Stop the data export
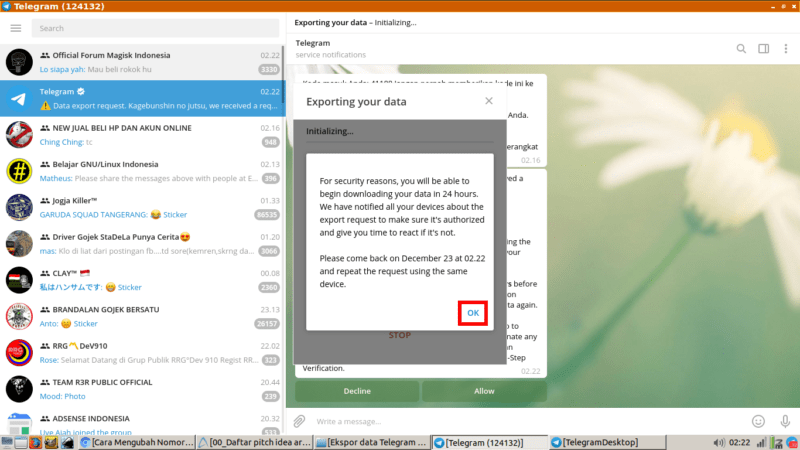This screenshot has width=800, height=450. click(x=399, y=335)
